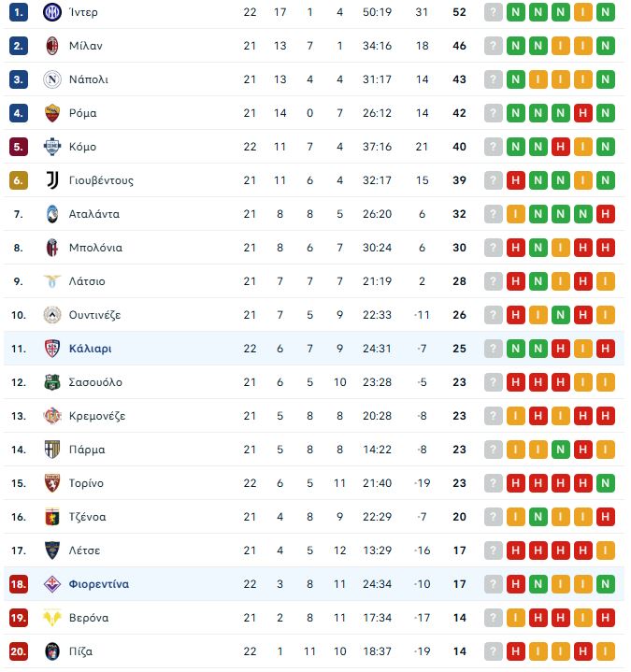631x672 pixels.
Task: Click the Verona team logo
Action: (x=51, y=618)
